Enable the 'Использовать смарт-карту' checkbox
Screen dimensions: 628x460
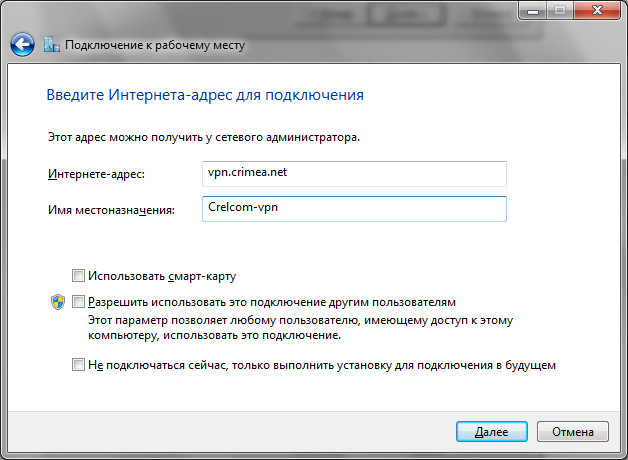(78, 275)
